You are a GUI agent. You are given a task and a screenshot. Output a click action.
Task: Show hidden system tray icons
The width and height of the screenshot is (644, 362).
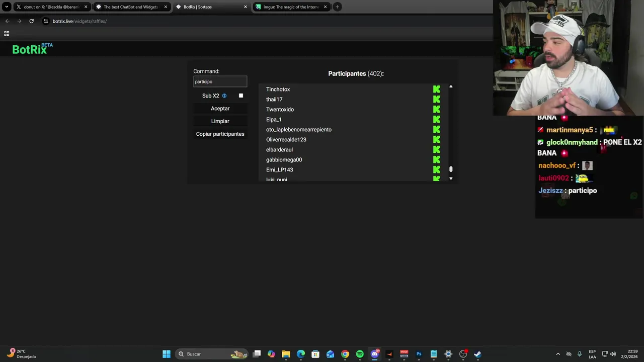(x=557, y=354)
